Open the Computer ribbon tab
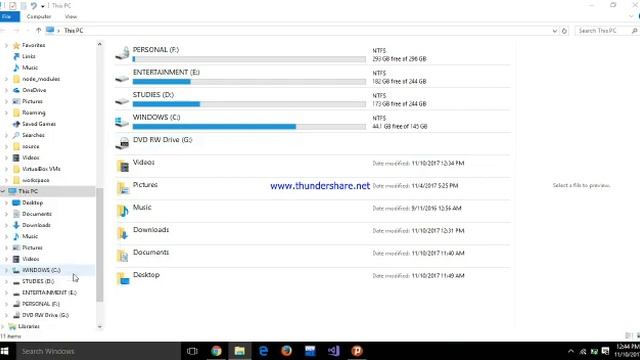The height and width of the screenshot is (360, 640). pos(39,17)
